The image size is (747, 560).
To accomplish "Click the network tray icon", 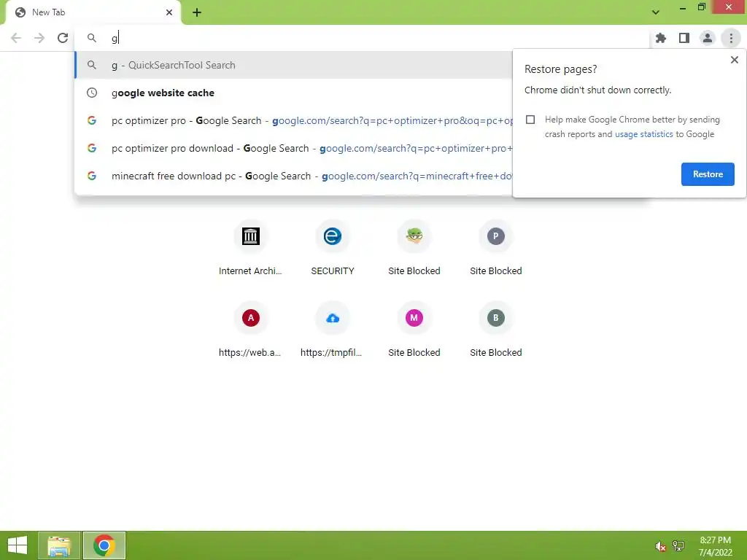I will point(678,545).
